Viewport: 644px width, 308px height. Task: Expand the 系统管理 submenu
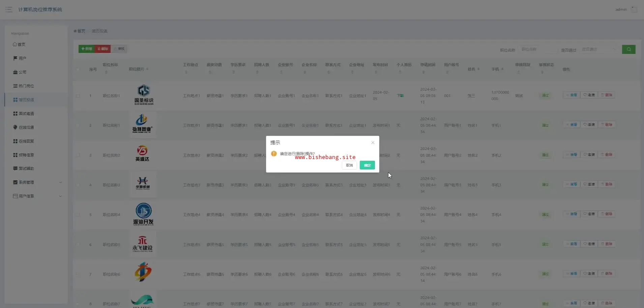pyautogui.click(x=36, y=182)
